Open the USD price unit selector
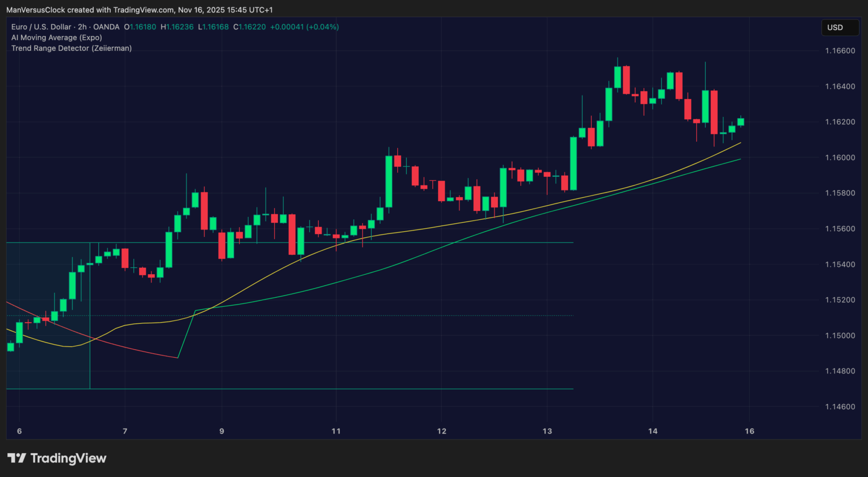 [840, 27]
